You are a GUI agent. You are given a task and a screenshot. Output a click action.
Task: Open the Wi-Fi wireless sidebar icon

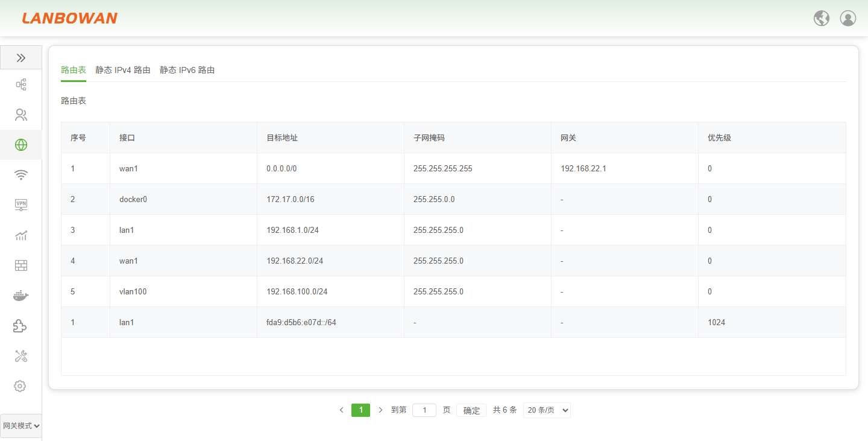click(21, 175)
